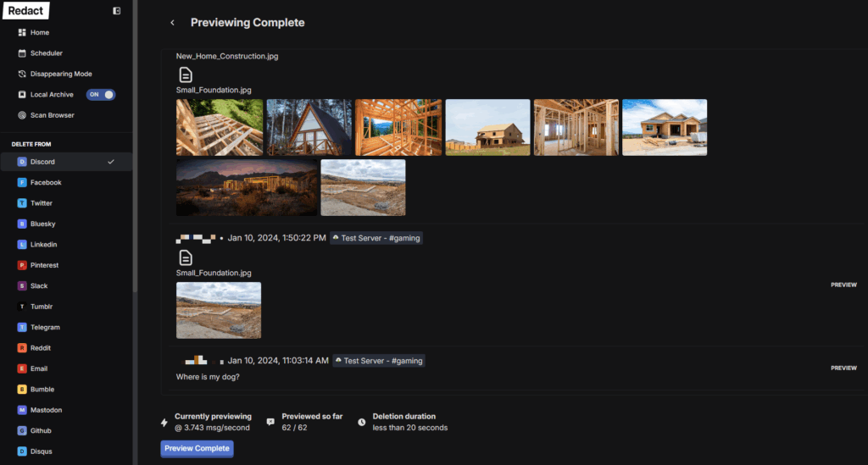Click the Discord service icon in sidebar

tap(22, 162)
